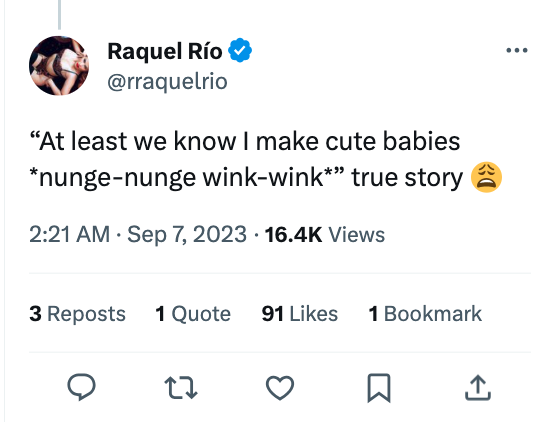This screenshot has width=547, height=422.
Task: View the 3 Reposts list
Action: 77,314
